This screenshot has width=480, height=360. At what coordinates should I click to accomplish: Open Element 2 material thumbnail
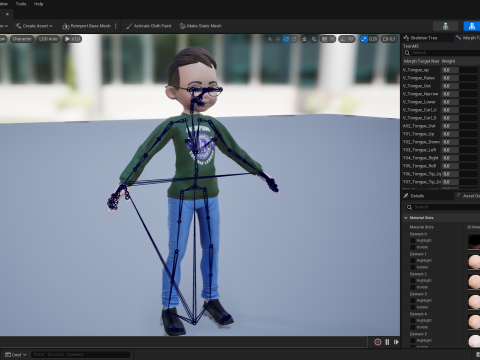coord(474,281)
